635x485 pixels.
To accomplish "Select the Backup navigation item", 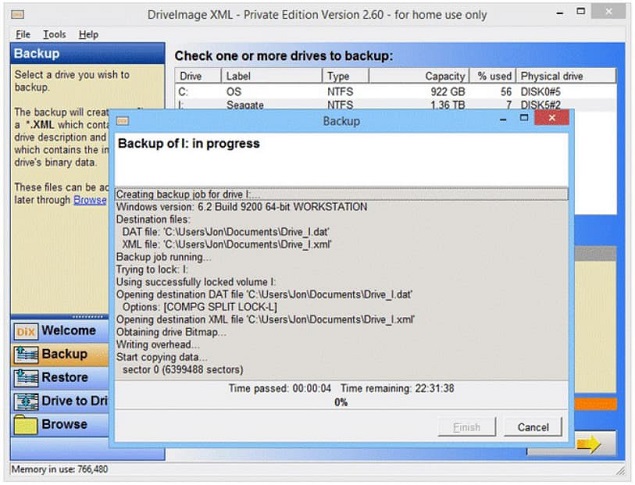I will [x=60, y=354].
